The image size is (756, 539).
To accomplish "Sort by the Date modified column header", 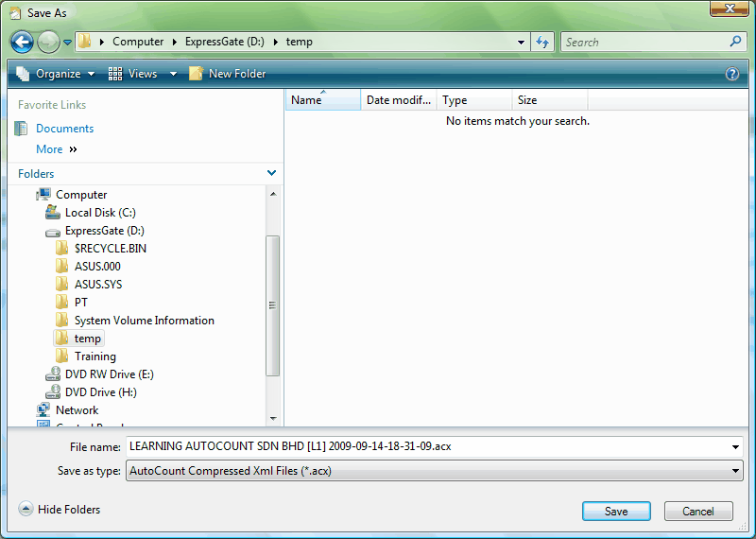I will click(x=399, y=100).
